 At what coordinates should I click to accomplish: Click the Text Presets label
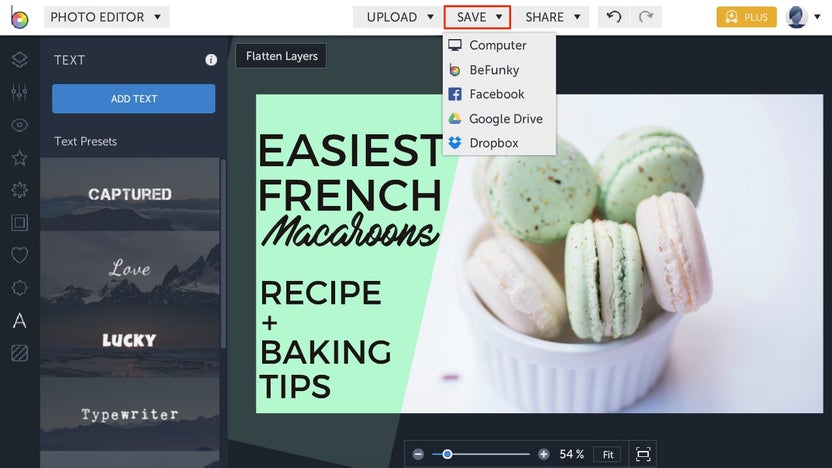pos(85,141)
